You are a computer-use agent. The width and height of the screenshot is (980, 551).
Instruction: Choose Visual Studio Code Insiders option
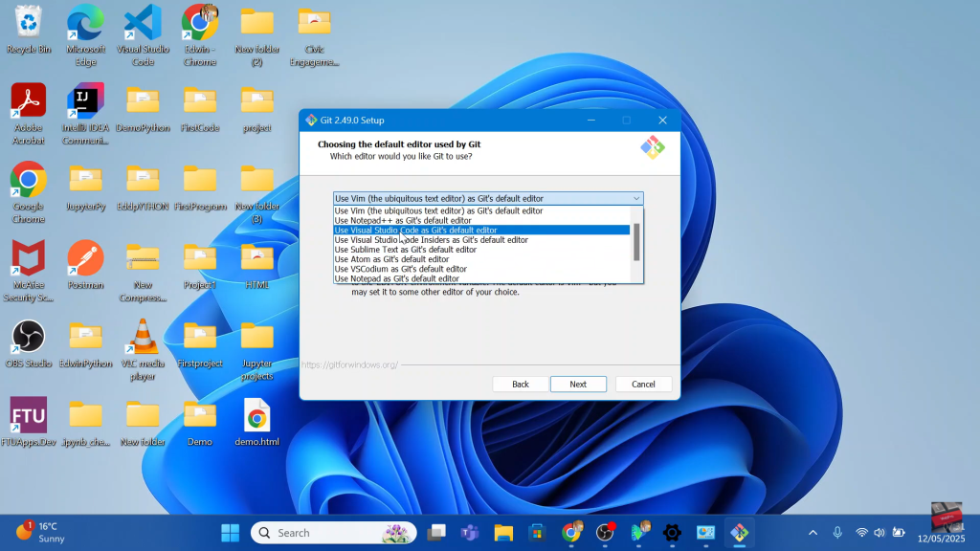(x=481, y=240)
